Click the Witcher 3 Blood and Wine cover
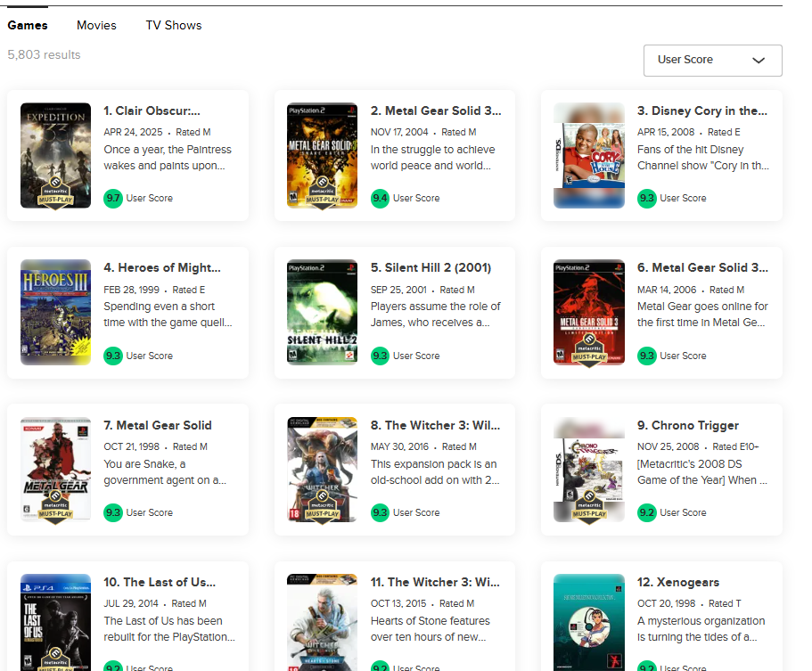The width and height of the screenshot is (812, 671). 322,470
